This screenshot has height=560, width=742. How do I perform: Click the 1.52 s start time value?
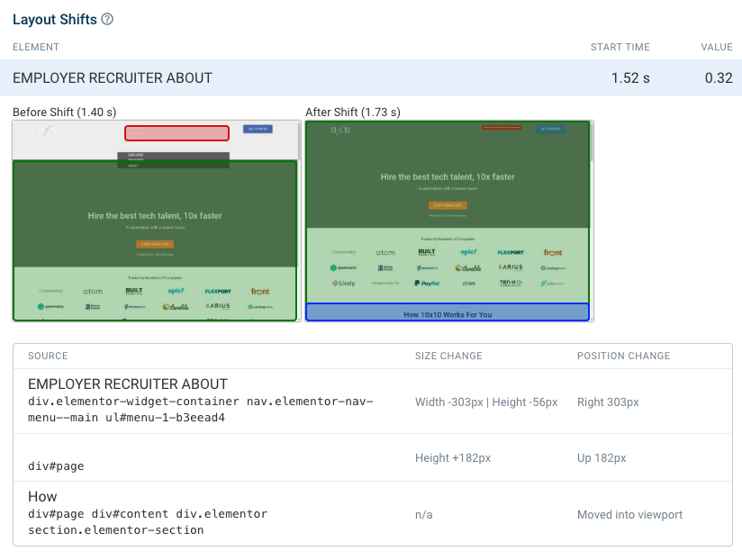point(630,78)
